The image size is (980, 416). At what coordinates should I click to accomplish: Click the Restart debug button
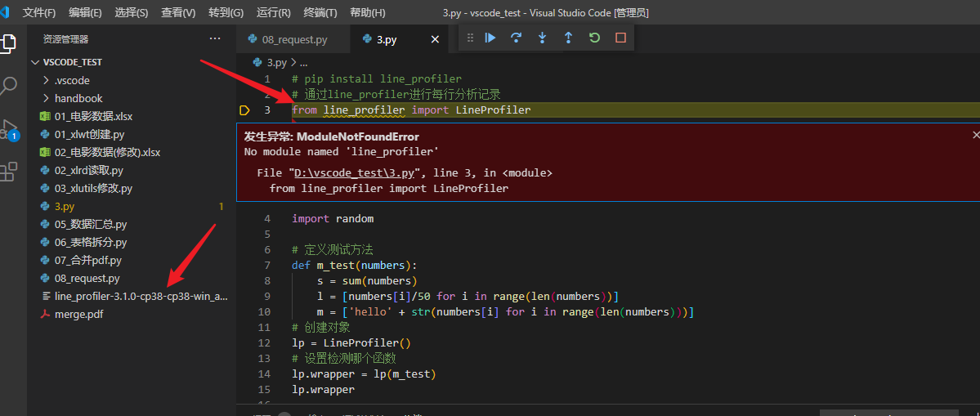(594, 38)
